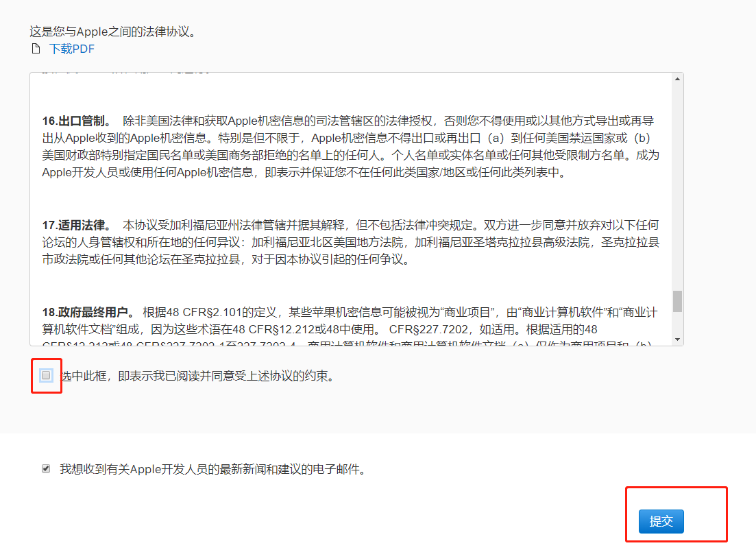Viewport: 756px width, 550px height.
Task: Open the 下载PDF download link
Action: [71, 49]
